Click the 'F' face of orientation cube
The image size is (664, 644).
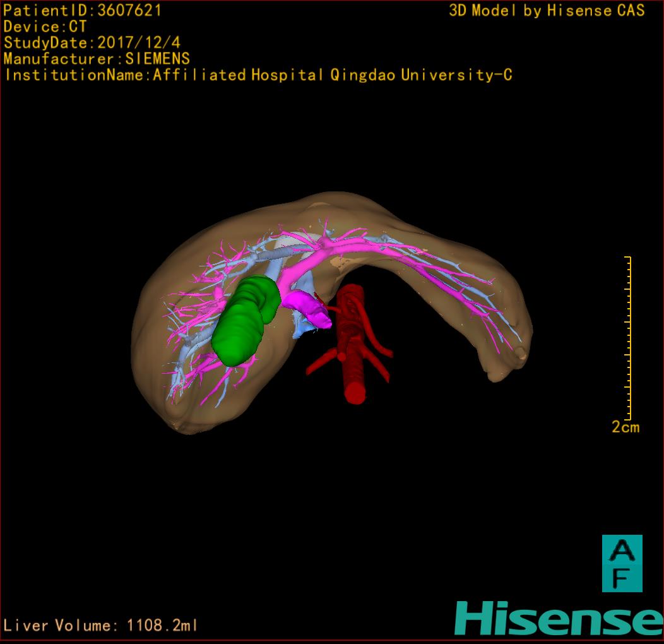[x=622, y=578]
